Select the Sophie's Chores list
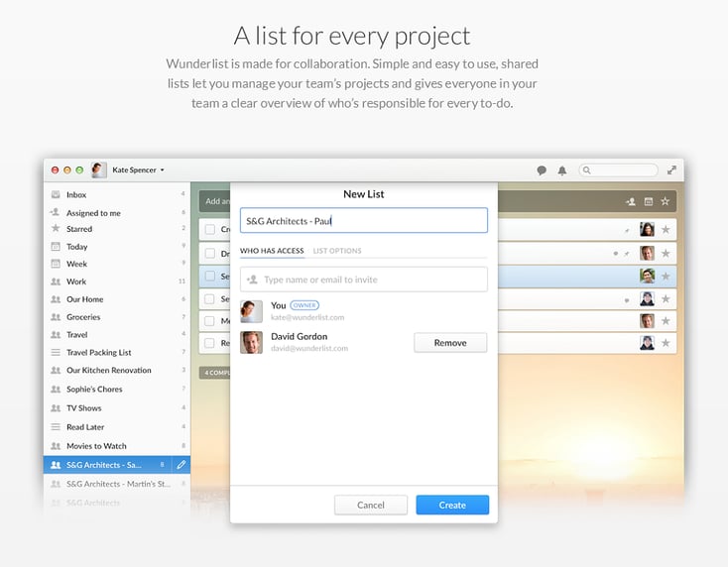The image size is (728, 567). 117,389
